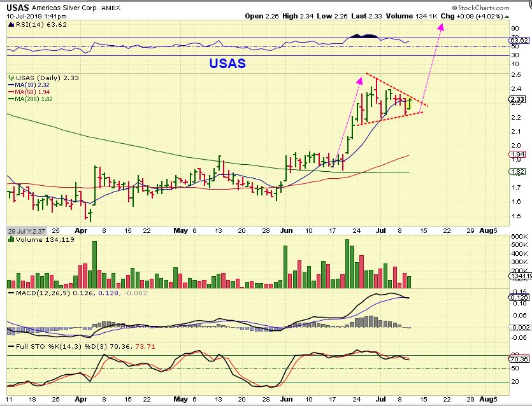
Task: Click the MA(10) 2.32 legend entry
Action: (32, 85)
